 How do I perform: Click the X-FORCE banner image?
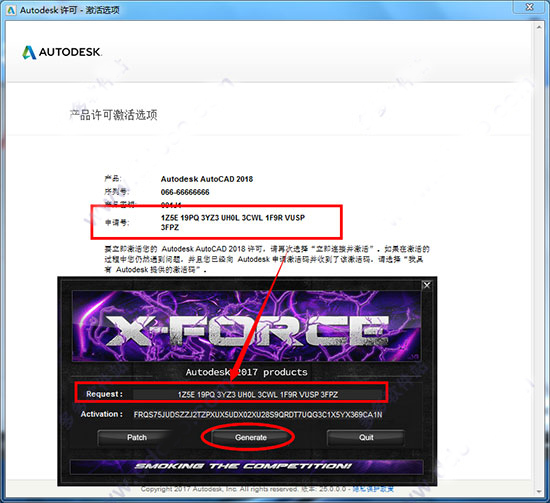pyautogui.click(x=247, y=326)
